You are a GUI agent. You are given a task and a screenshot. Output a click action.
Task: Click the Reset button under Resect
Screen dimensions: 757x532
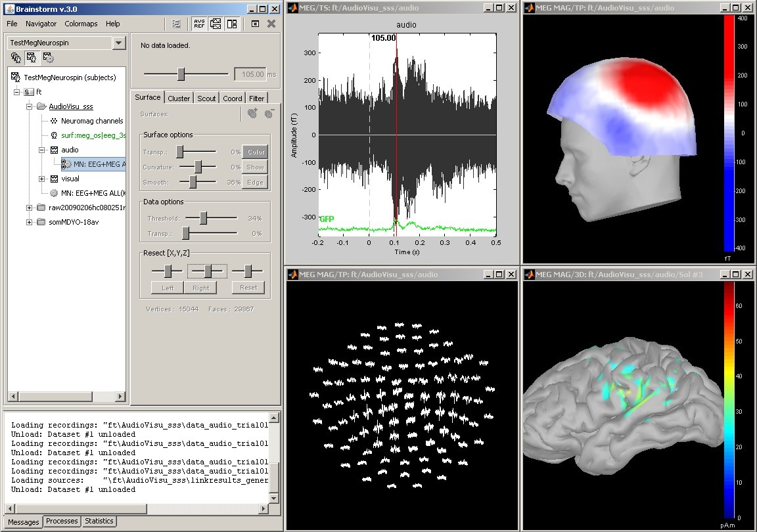[x=248, y=288]
